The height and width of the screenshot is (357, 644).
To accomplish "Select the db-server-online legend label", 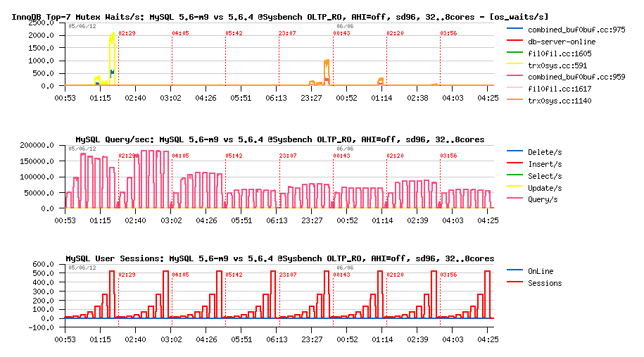I will [x=562, y=42].
